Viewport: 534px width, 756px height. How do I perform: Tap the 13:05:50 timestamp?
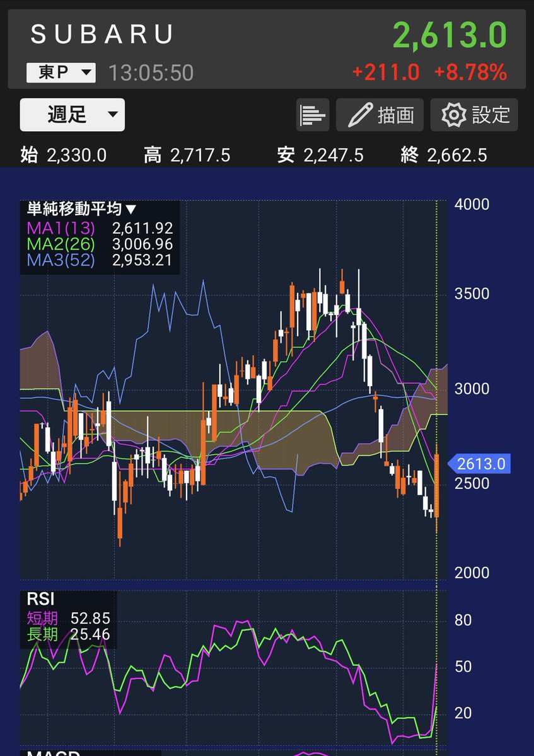[151, 73]
